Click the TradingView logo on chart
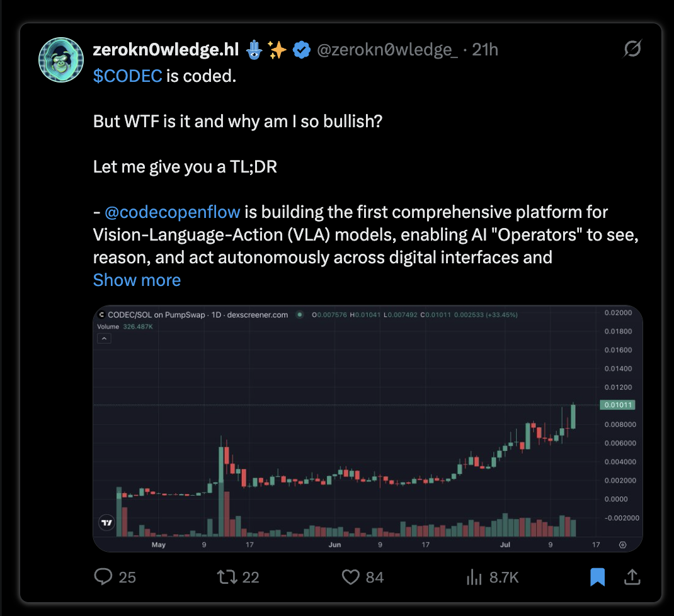674x616 pixels. [x=106, y=523]
